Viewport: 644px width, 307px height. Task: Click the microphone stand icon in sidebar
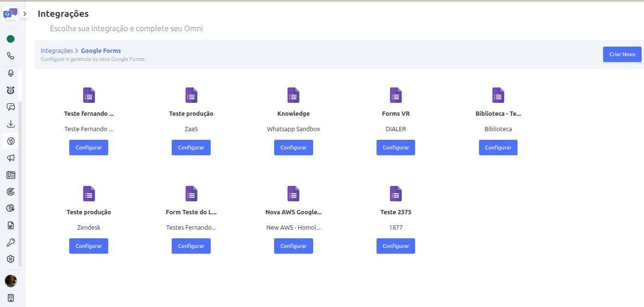[x=10, y=73]
